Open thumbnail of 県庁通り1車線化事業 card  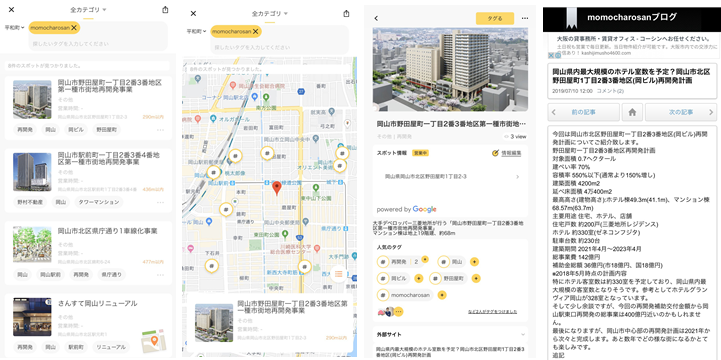[x=32, y=245]
